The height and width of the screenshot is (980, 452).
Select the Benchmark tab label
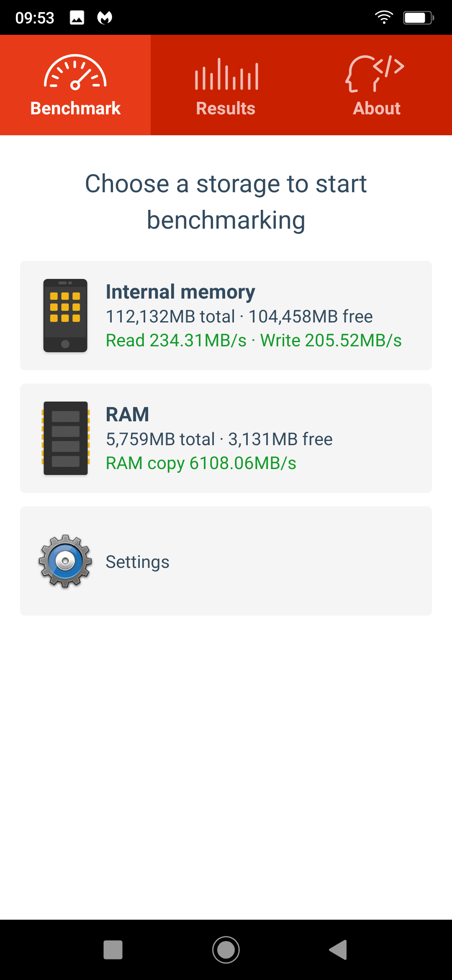point(75,108)
